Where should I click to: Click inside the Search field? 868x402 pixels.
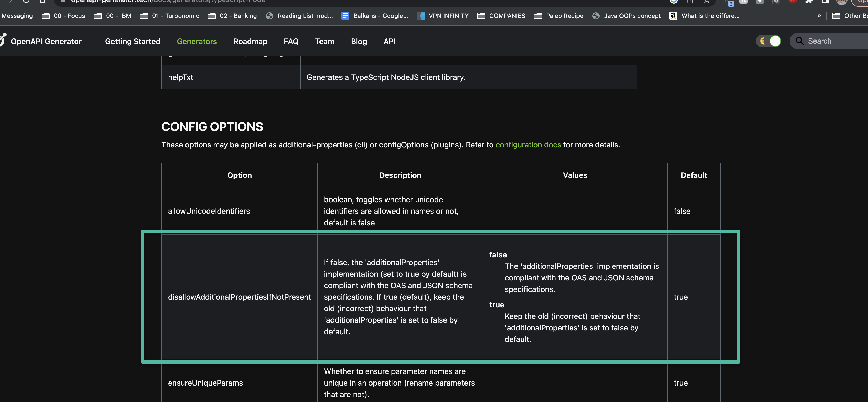tap(829, 41)
